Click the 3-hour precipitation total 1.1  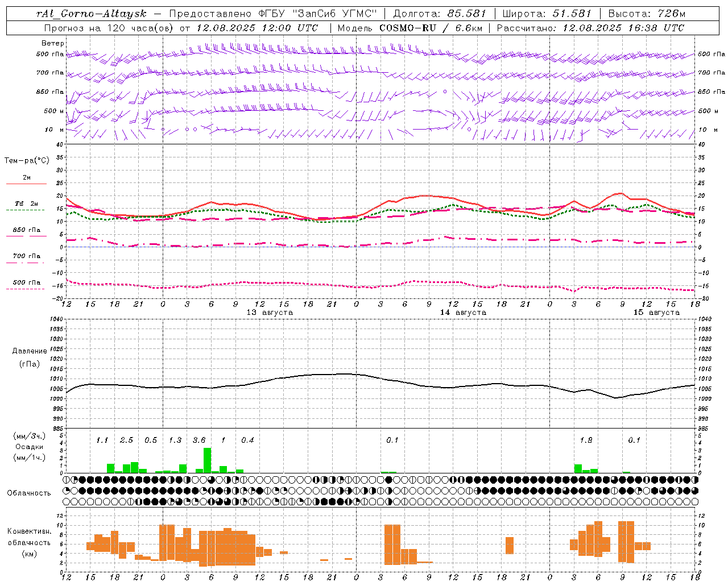click(102, 440)
